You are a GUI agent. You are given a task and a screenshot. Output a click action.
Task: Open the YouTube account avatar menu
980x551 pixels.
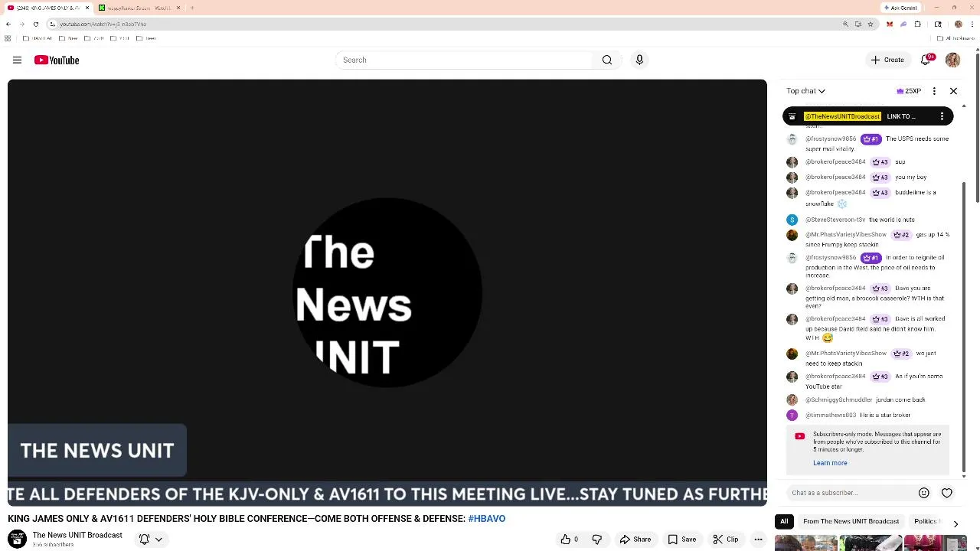click(952, 60)
